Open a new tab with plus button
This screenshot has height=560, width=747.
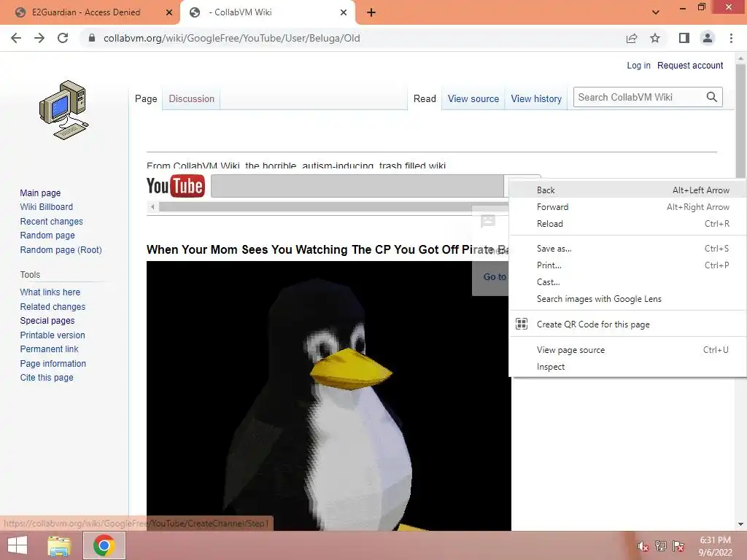pos(371,12)
